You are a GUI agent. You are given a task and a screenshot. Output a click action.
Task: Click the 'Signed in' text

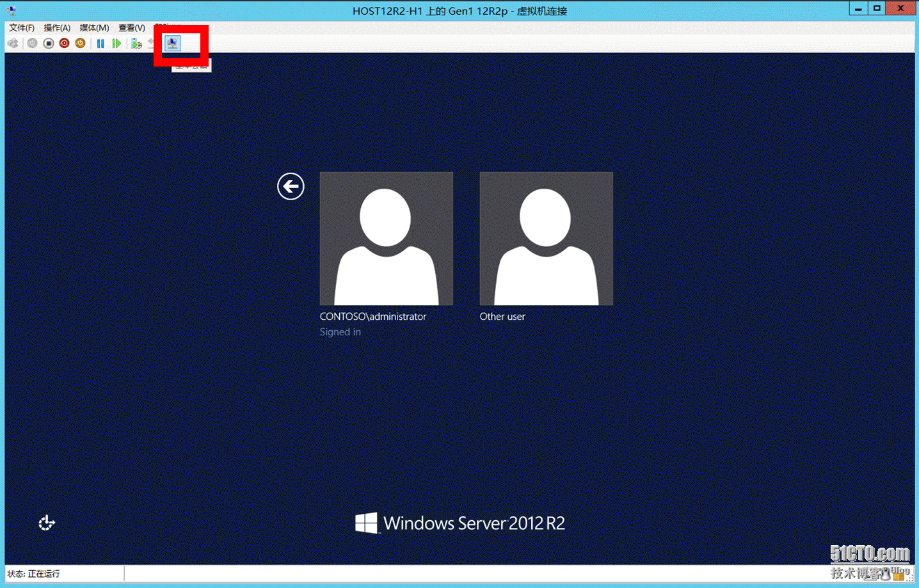pyautogui.click(x=340, y=332)
